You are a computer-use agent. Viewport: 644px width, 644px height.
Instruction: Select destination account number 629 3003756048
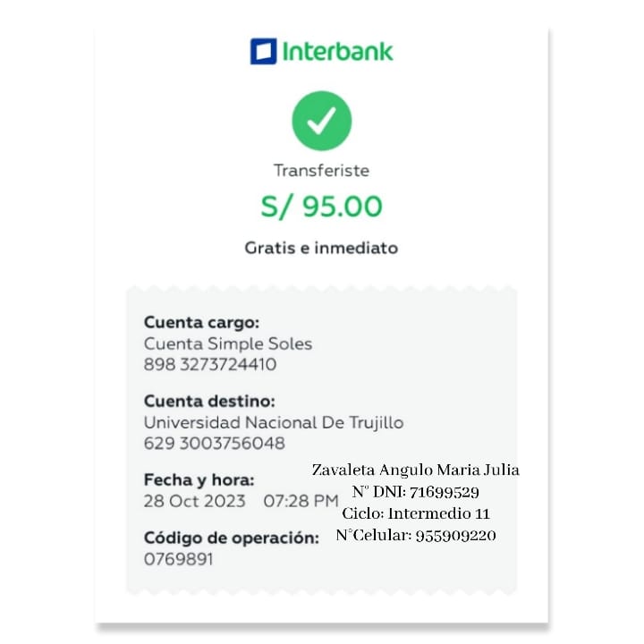tap(215, 444)
